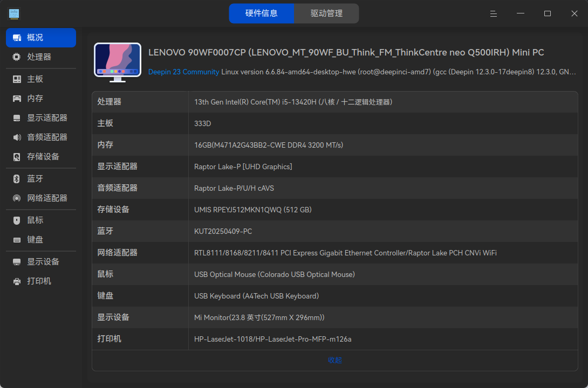Maximize the device manager window
Image resolution: width=588 pixels, height=388 pixels.
tap(548, 14)
